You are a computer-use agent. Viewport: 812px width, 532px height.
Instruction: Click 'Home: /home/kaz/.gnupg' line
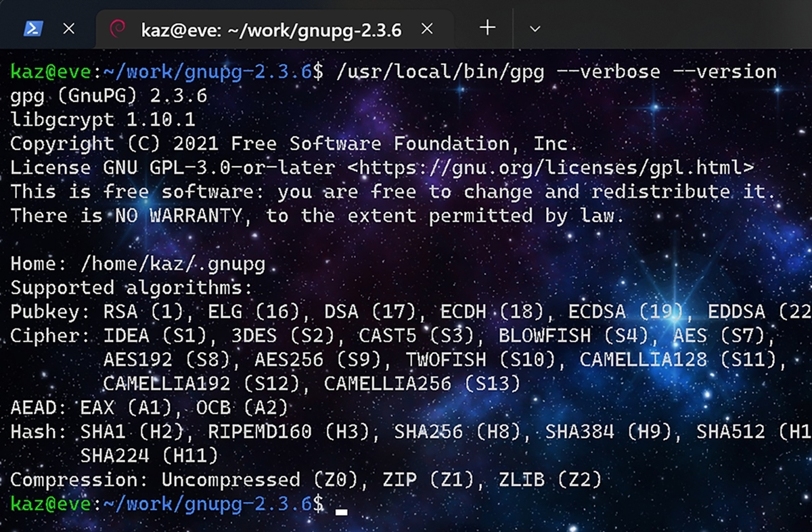point(138,264)
